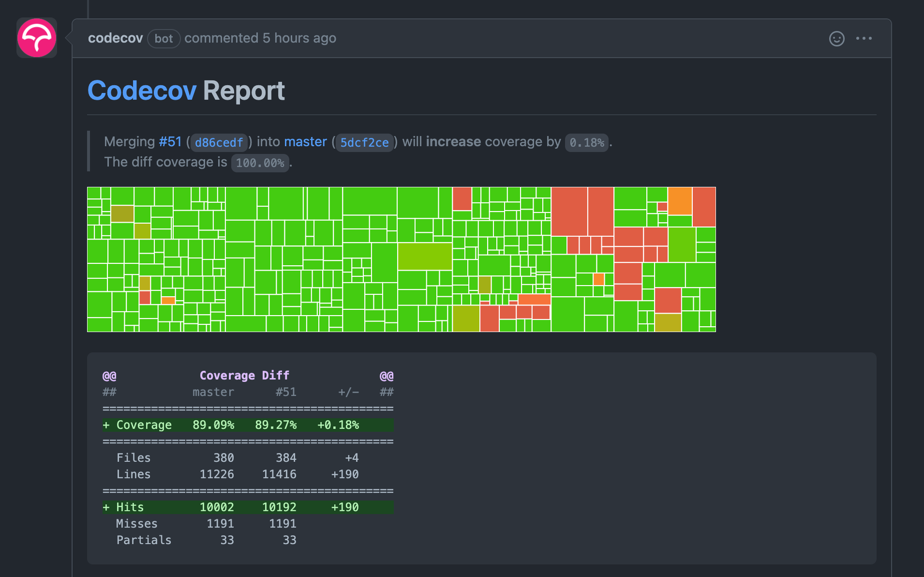924x577 pixels.
Task: Select the 11226 master lines value
Action: [217, 474]
